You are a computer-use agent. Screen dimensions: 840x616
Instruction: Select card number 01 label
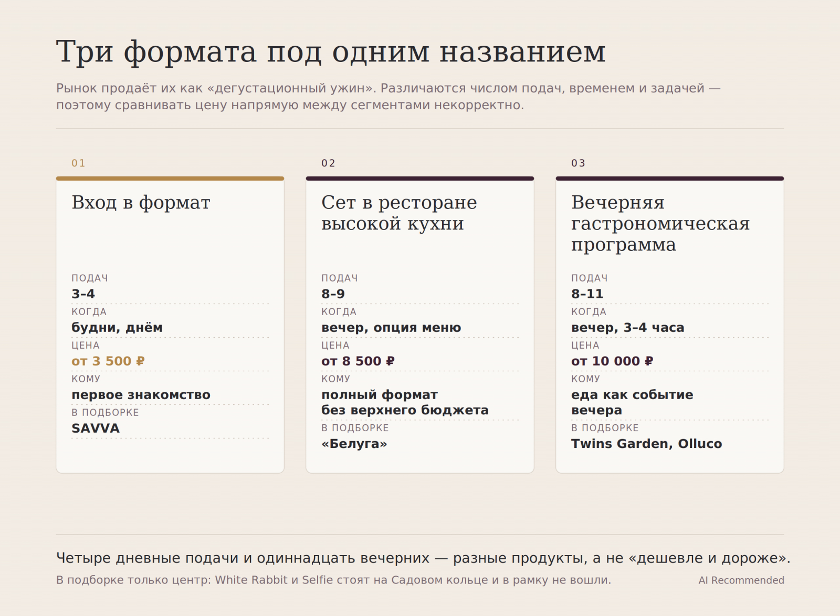coord(79,163)
